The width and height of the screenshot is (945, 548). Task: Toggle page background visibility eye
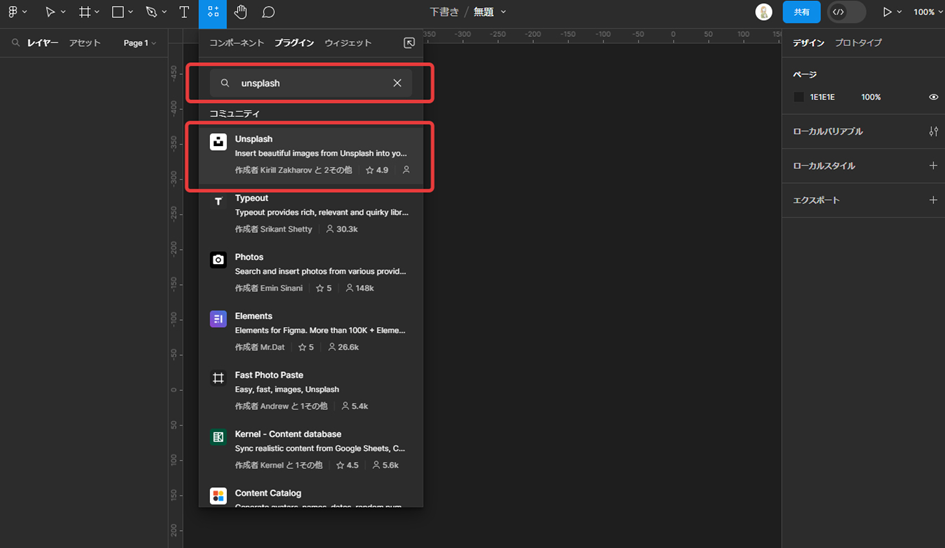(x=933, y=97)
